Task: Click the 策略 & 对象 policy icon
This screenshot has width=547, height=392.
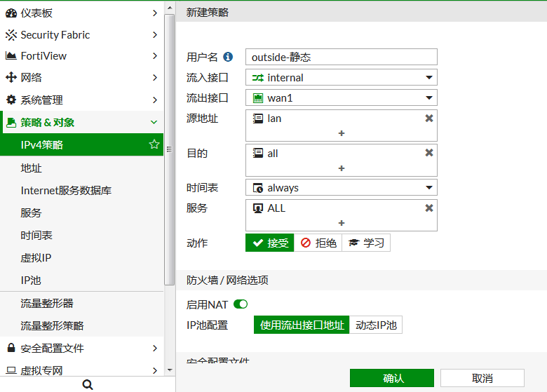Action: point(11,123)
